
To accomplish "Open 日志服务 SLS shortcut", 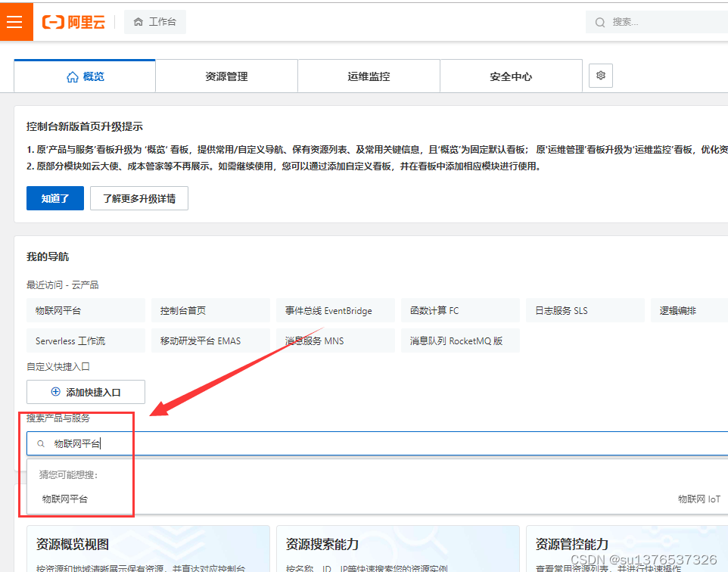I will tap(586, 311).
